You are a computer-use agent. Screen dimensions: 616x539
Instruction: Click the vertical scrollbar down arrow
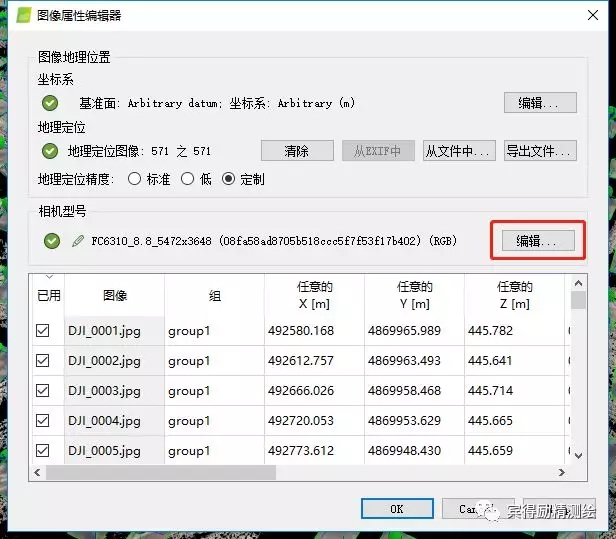[577, 455]
